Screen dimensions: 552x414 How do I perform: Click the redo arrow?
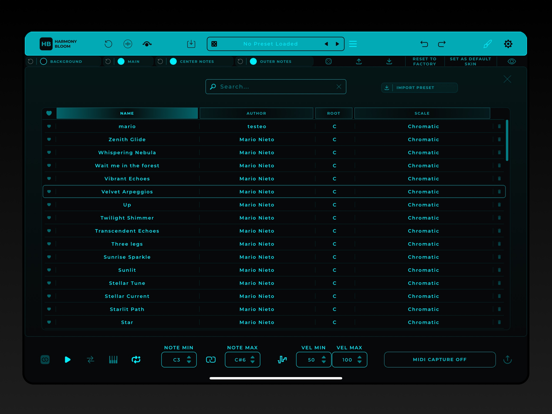tap(442, 44)
